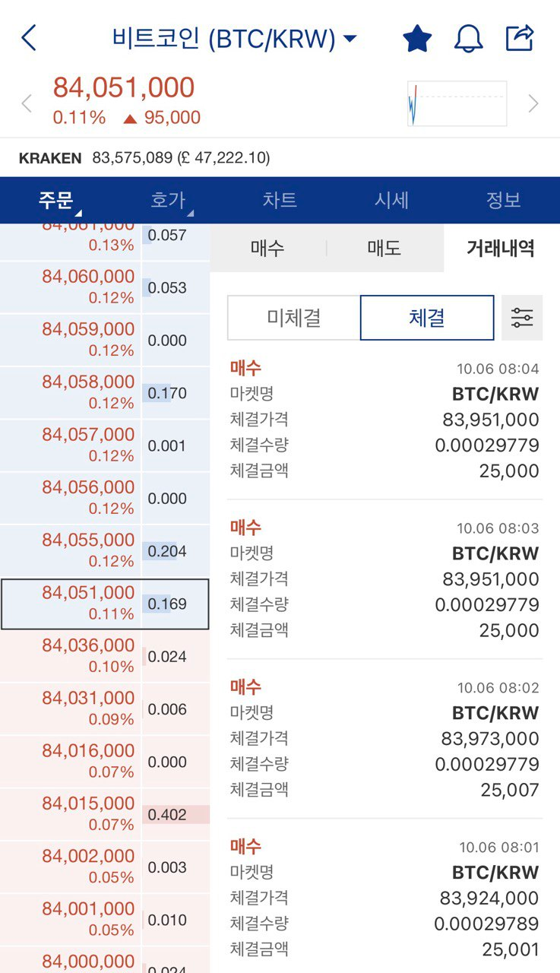Expand the 주문 tab dropdown triangle

[x=78, y=213]
